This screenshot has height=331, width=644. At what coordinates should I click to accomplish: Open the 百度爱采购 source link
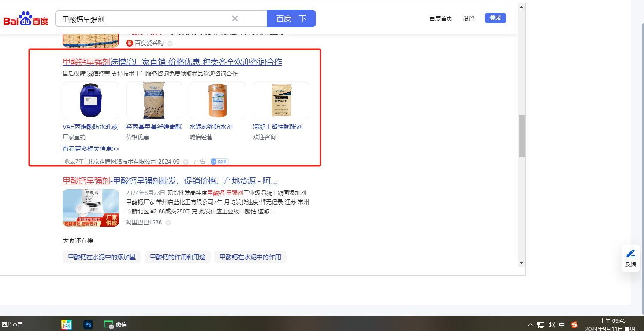(x=149, y=43)
